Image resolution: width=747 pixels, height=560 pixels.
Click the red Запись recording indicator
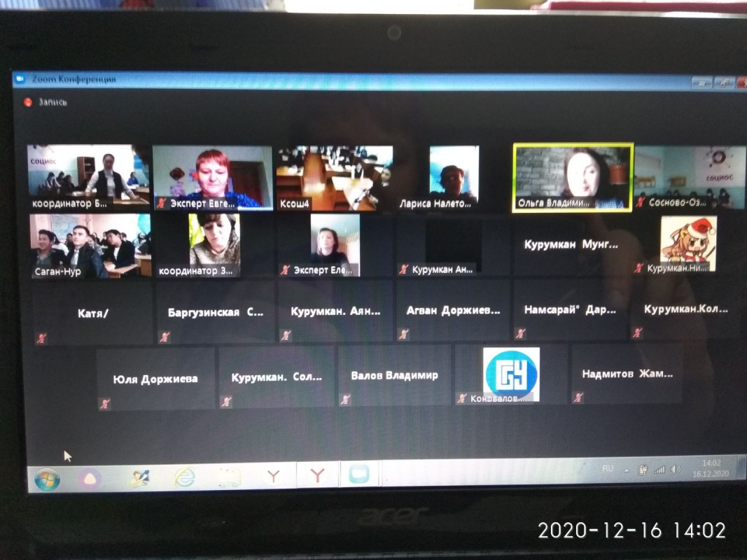(28, 101)
